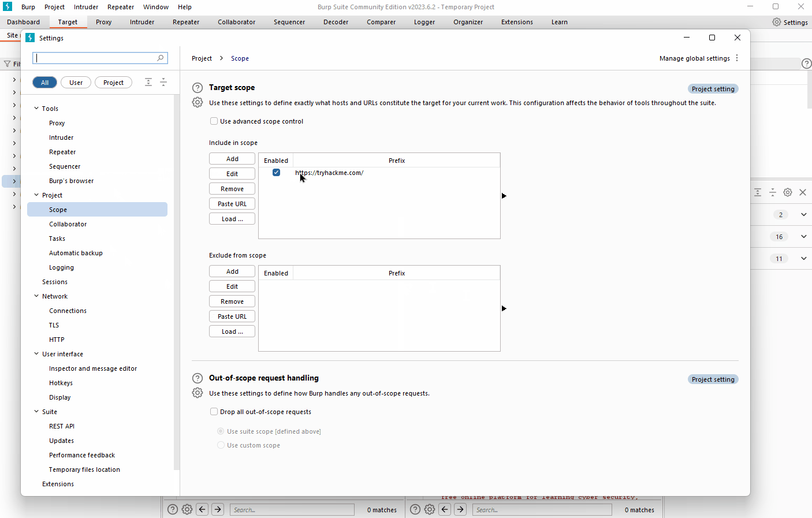The image size is (812, 518).
Task: Enable Use advanced scope control checkbox
Action: (x=214, y=121)
